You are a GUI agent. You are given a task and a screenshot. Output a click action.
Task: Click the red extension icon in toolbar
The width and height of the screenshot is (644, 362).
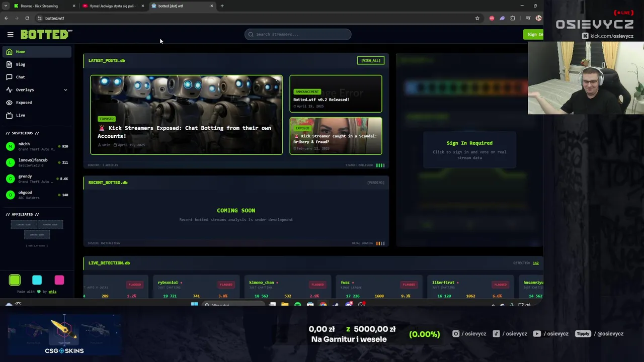pyautogui.click(x=492, y=18)
